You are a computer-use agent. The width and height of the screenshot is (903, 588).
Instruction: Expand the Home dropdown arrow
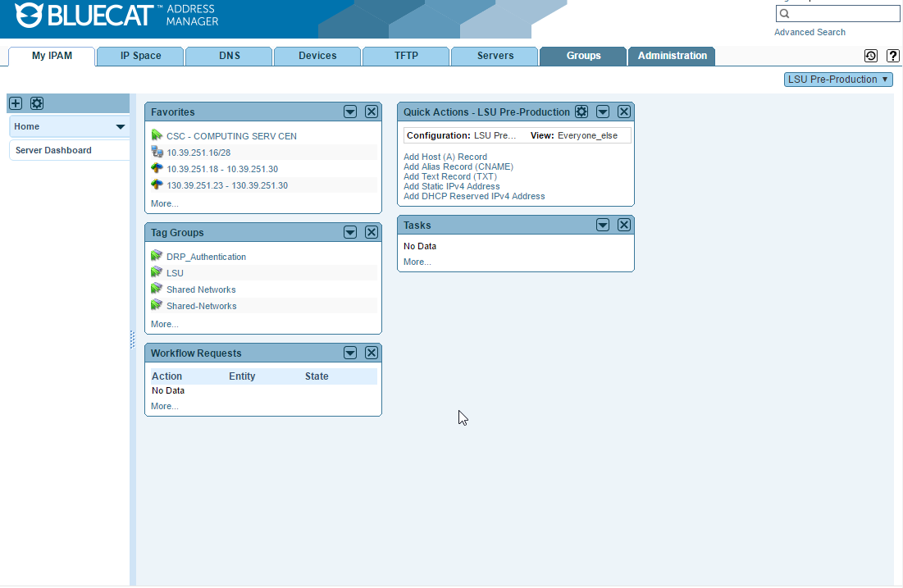[x=121, y=126]
